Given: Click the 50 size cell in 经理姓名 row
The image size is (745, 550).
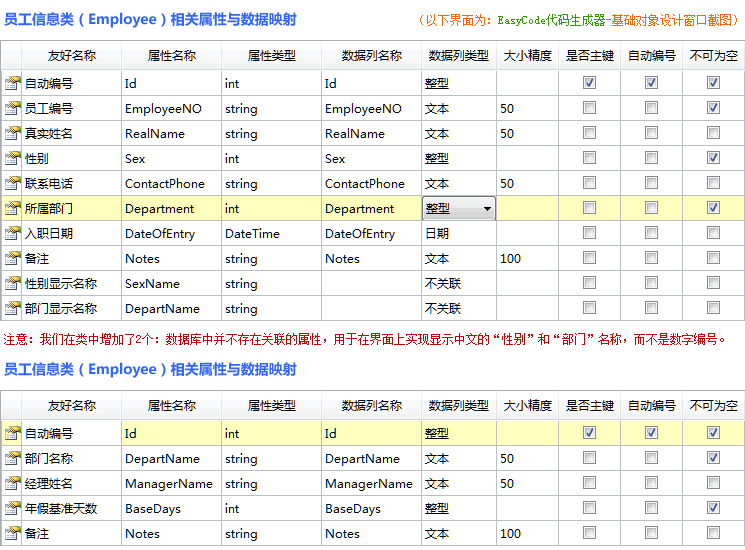Looking at the screenshot, I should pyautogui.click(x=527, y=484).
